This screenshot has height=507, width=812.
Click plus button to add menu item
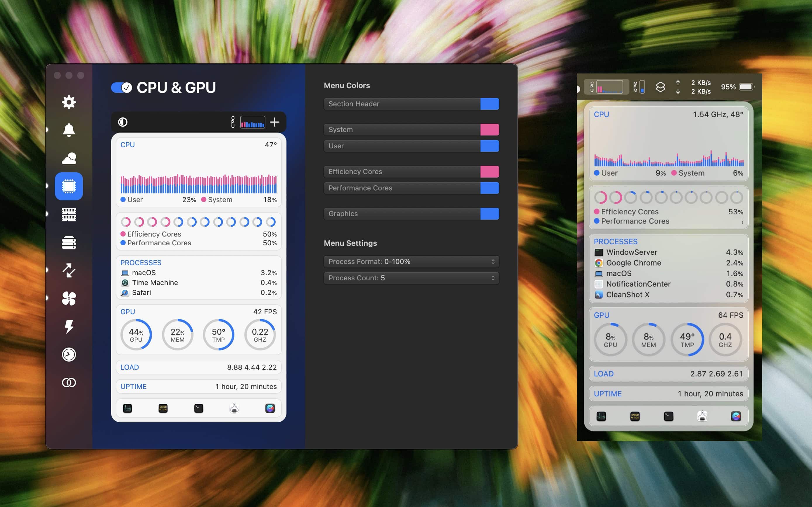click(274, 122)
